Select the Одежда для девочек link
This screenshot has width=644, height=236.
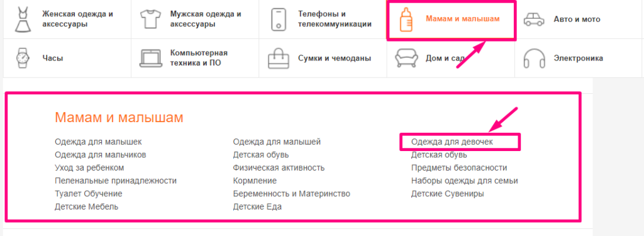pos(452,142)
